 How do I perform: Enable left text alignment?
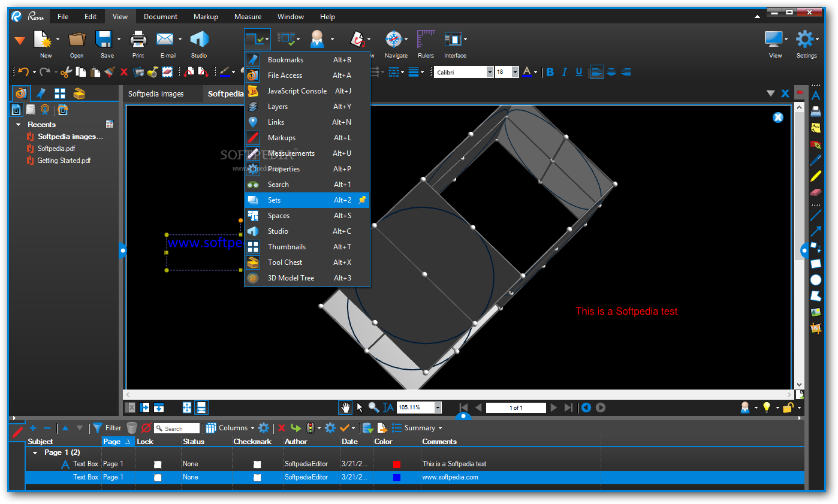click(596, 72)
